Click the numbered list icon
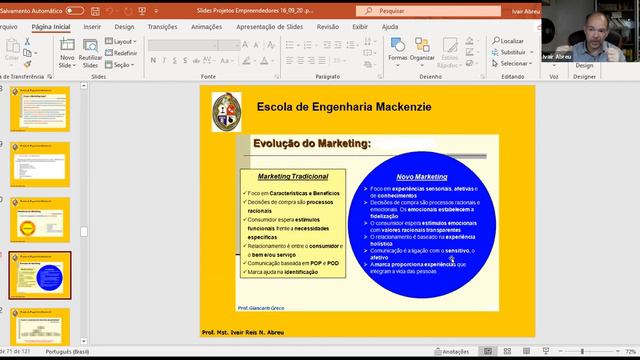 [x=307, y=44]
